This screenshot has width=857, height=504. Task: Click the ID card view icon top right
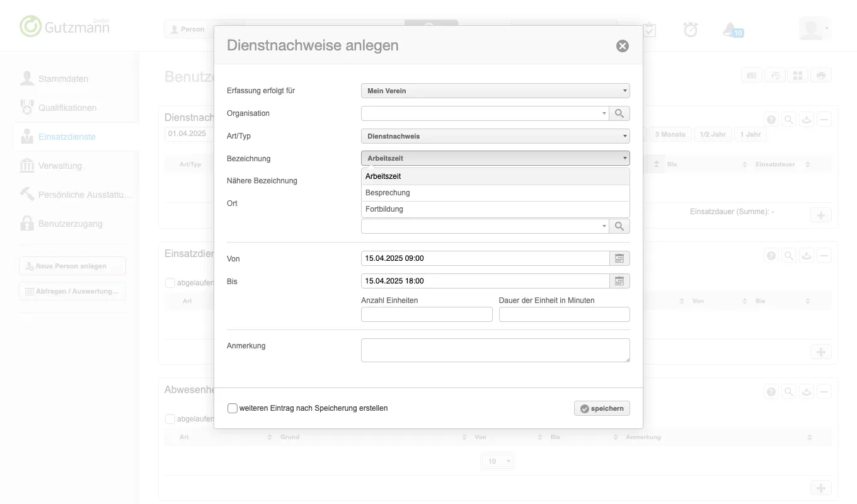[x=752, y=76]
